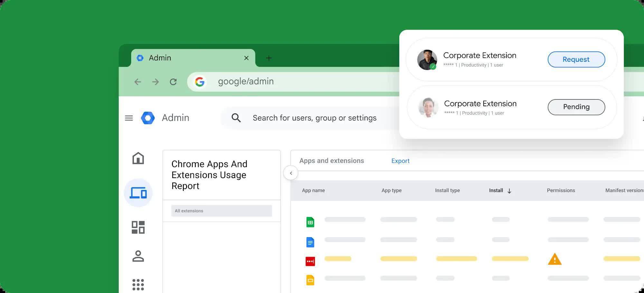Open the hamburger navigation menu
The image size is (644, 293).
[x=129, y=118]
